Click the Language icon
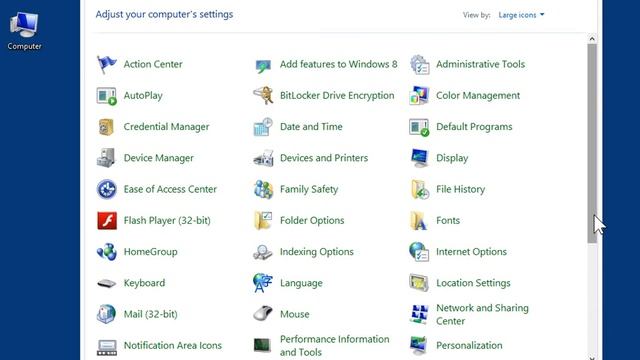Screen dimensions: 640x360 pyautogui.click(x=263, y=283)
